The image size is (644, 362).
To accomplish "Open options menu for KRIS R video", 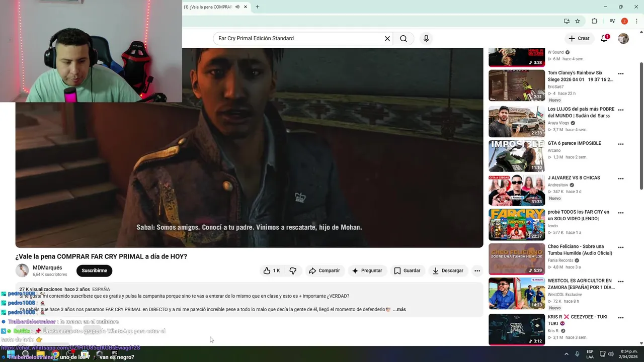I will click(621, 318).
